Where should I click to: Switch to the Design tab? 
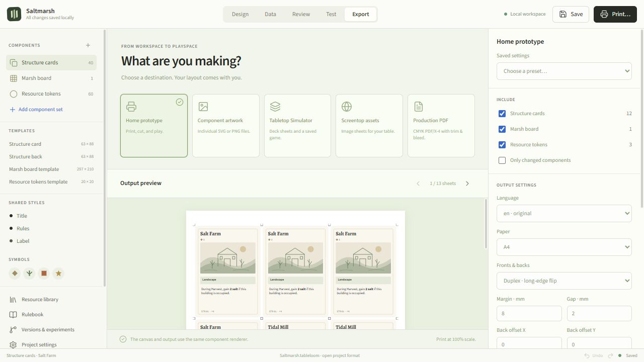pyautogui.click(x=240, y=14)
